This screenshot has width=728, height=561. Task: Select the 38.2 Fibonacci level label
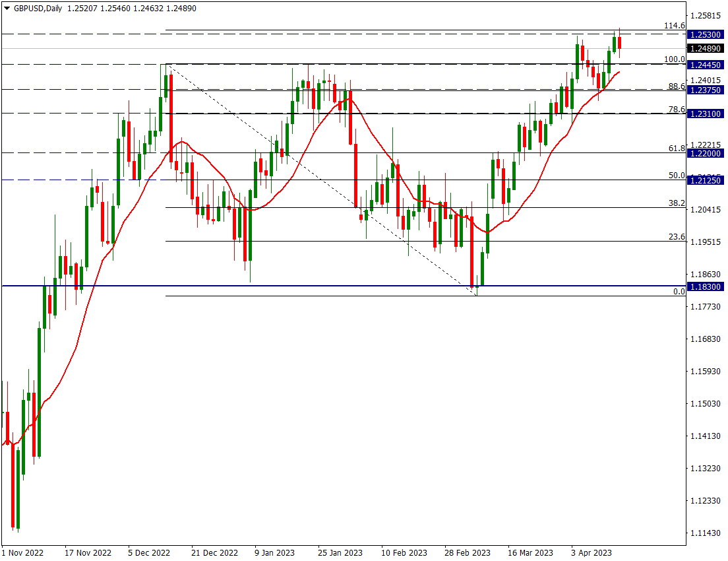pos(677,203)
